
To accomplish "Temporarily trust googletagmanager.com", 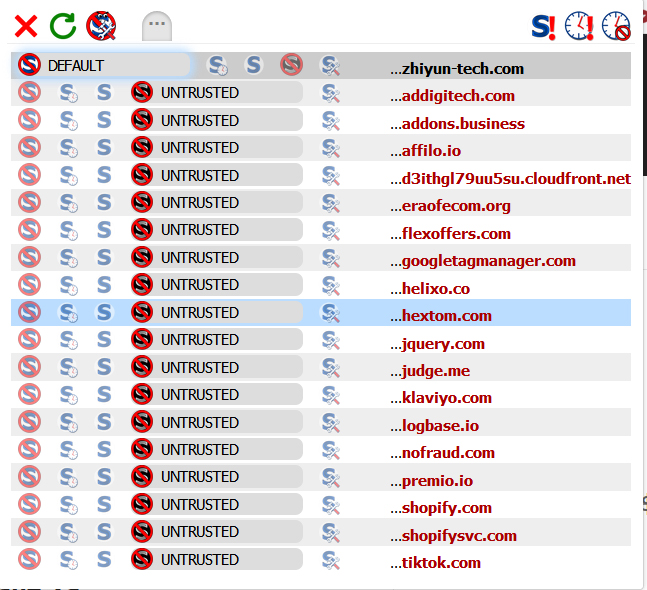I will [x=68, y=258].
